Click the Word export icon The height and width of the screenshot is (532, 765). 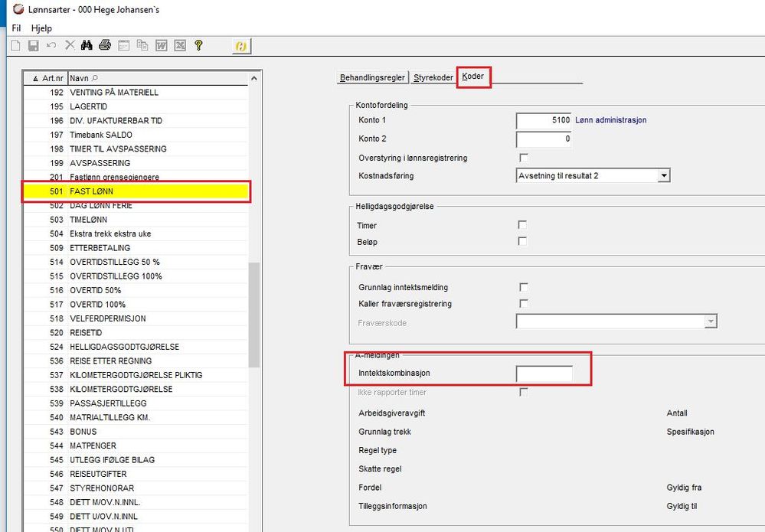tap(162, 46)
